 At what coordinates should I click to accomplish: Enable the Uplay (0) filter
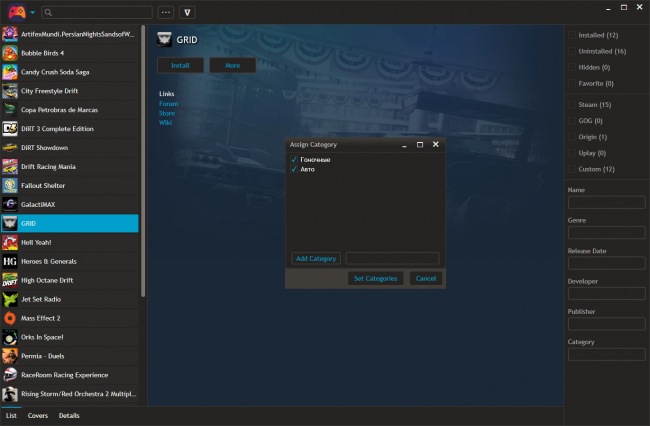[x=572, y=153]
